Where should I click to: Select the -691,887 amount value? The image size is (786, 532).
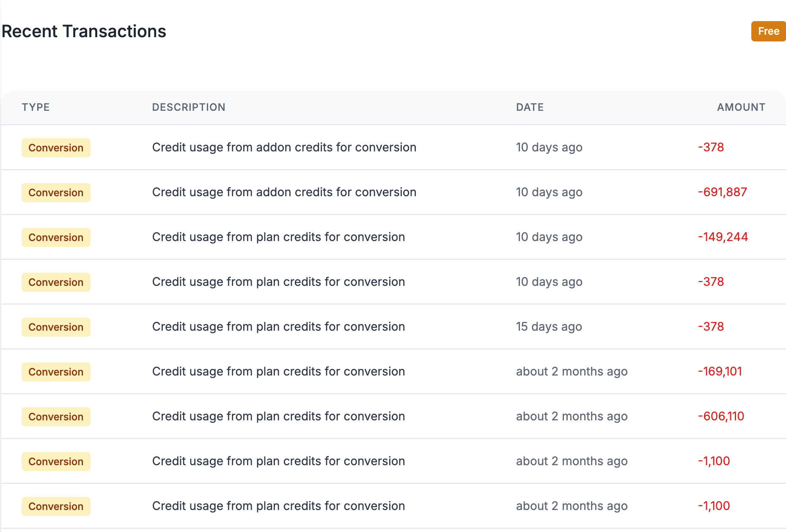coord(722,192)
